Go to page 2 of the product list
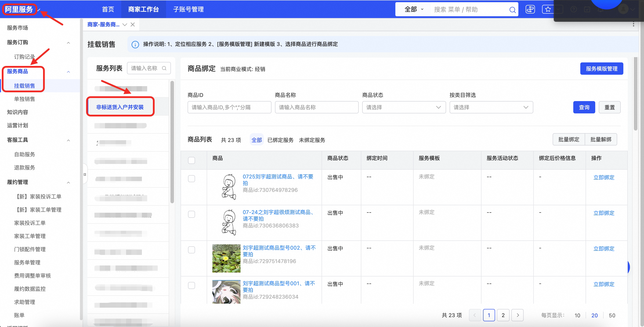 [503, 315]
